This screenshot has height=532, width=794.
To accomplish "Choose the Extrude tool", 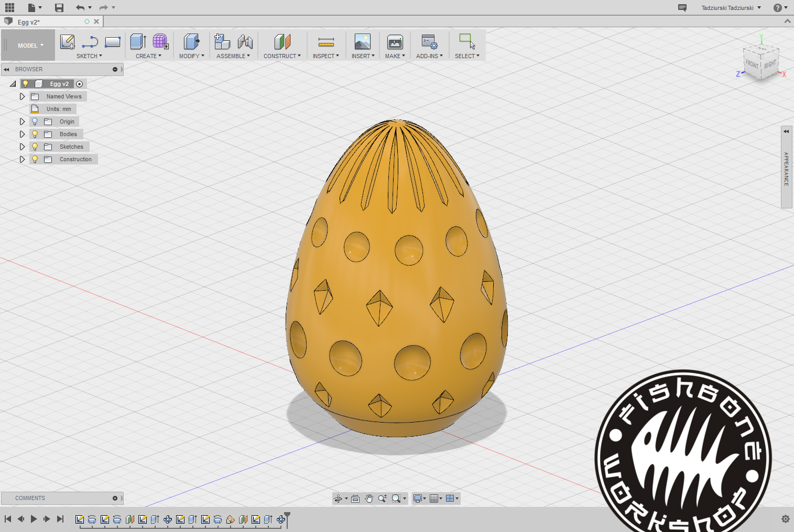I will tap(138, 42).
